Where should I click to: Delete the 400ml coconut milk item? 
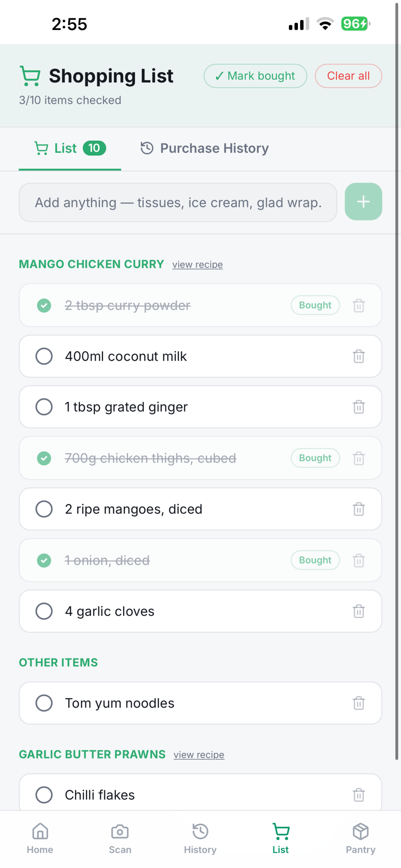click(x=359, y=356)
